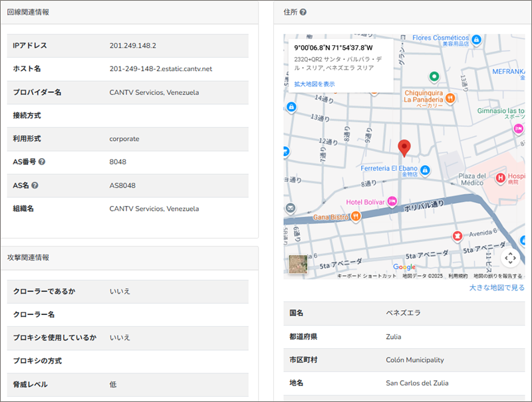The height and width of the screenshot is (402, 532).
Task: Open キーボード ショートカット on the map
Action: (x=366, y=276)
